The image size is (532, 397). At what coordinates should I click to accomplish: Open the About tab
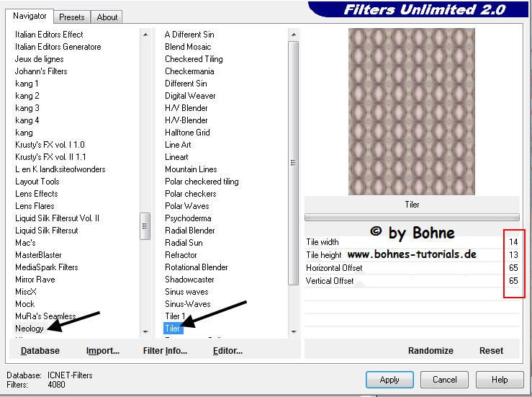coord(107,17)
